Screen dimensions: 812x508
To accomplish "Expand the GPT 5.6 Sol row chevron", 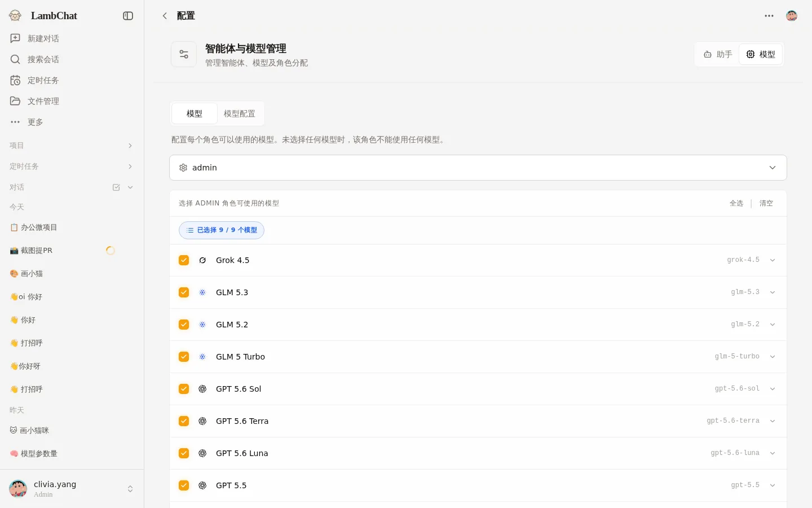I will click(x=773, y=389).
